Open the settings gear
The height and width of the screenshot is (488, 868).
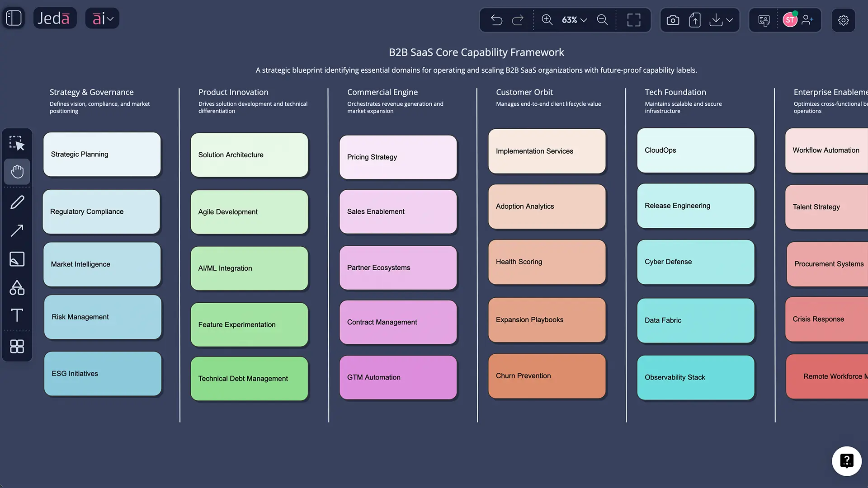pos(844,20)
